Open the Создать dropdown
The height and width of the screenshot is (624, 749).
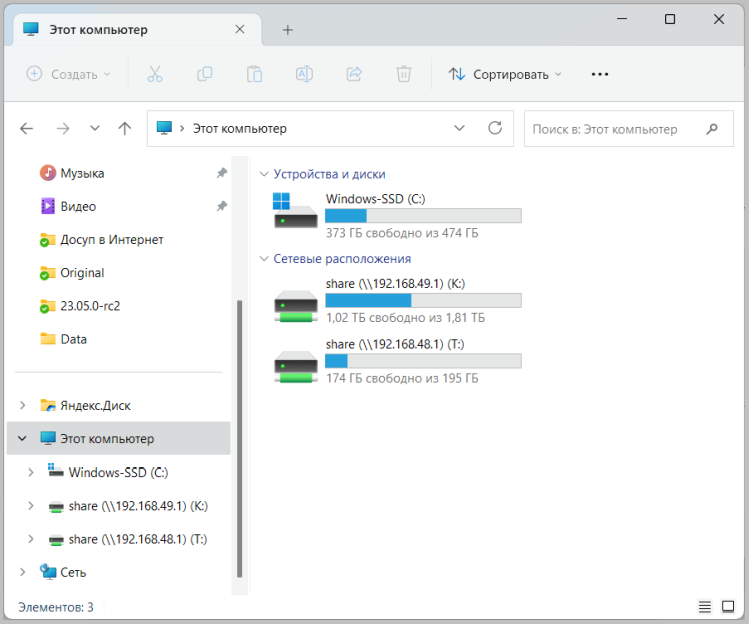[68, 74]
